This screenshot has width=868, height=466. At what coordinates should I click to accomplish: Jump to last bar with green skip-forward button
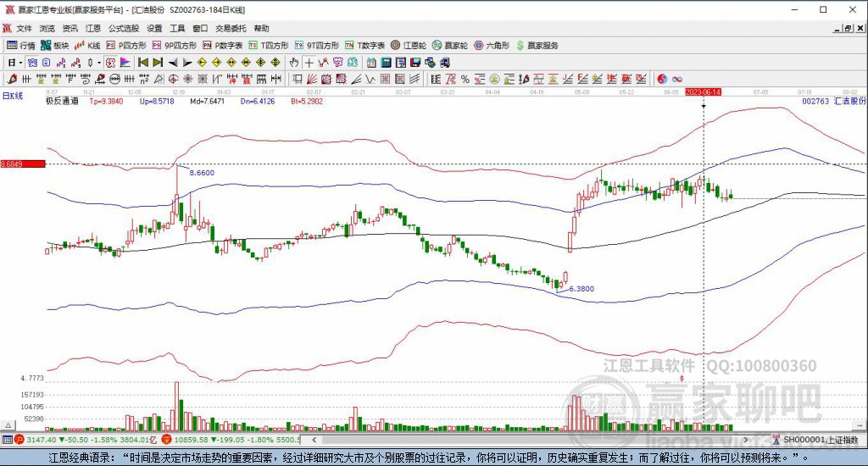pyautogui.click(x=158, y=63)
